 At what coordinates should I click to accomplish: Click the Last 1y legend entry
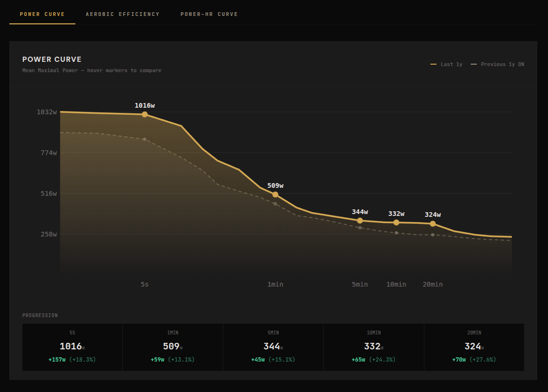point(446,64)
